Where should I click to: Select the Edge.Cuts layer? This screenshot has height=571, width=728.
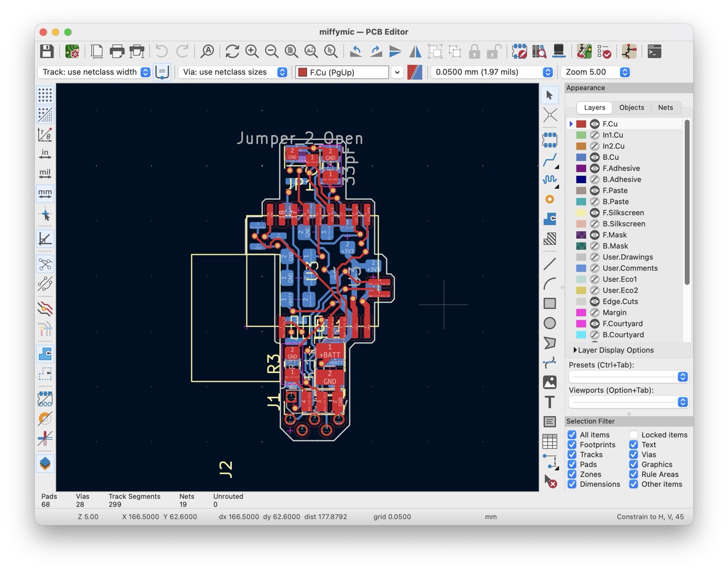tap(620, 301)
